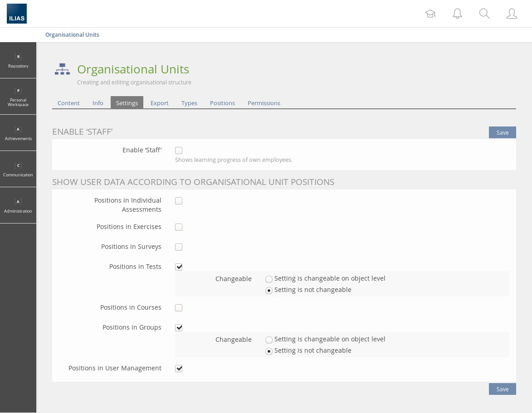Screen dimensions: 532x413
Task: Open Achievements in the sidebar
Action: [18, 133]
